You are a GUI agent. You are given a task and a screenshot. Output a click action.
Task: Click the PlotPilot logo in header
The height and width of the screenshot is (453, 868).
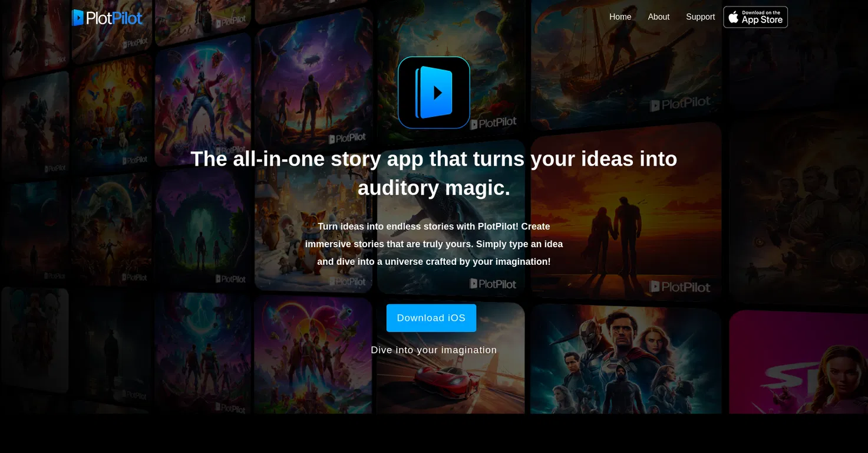[x=107, y=18]
